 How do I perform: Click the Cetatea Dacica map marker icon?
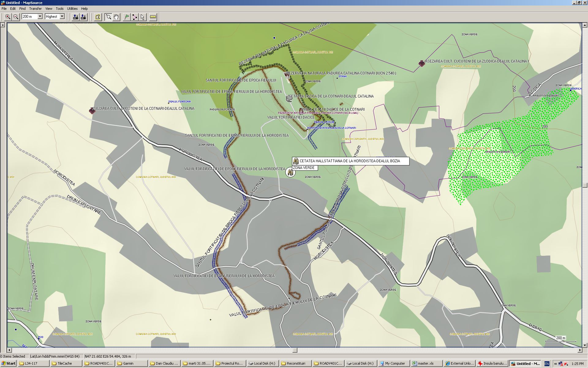(x=289, y=99)
